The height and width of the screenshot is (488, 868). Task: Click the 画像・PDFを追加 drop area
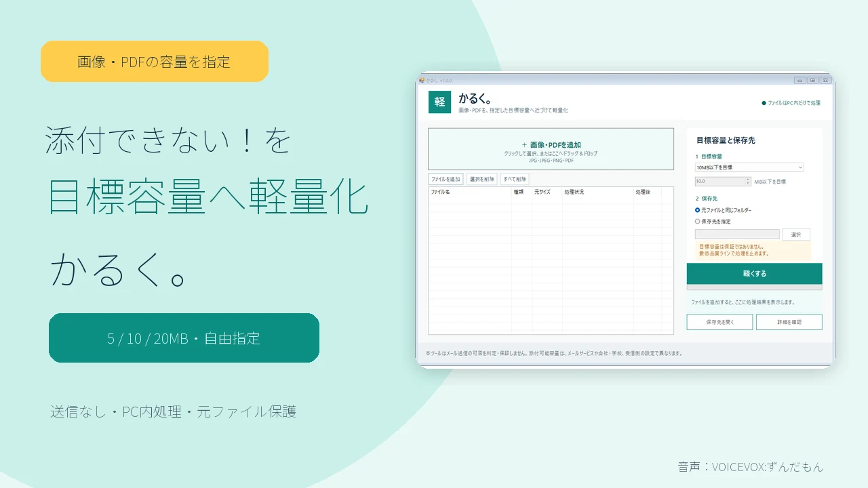(551, 149)
